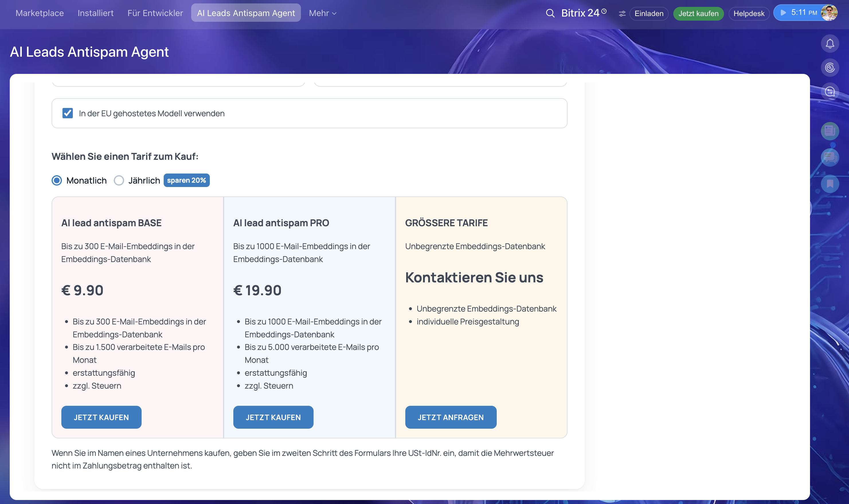Viewport: 849px width, 504px height.
Task: Open the user profile avatar
Action: click(x=829, y=13)
